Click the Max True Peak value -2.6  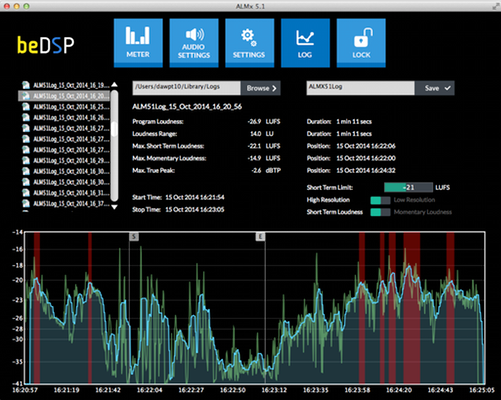click(256, 170)
